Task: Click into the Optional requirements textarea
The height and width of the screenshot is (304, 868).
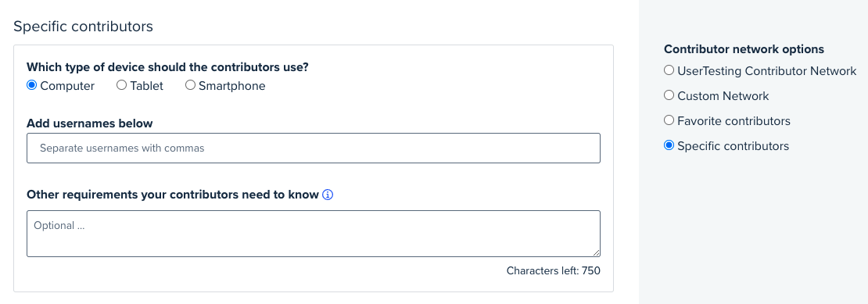Action: coord(314,233)
